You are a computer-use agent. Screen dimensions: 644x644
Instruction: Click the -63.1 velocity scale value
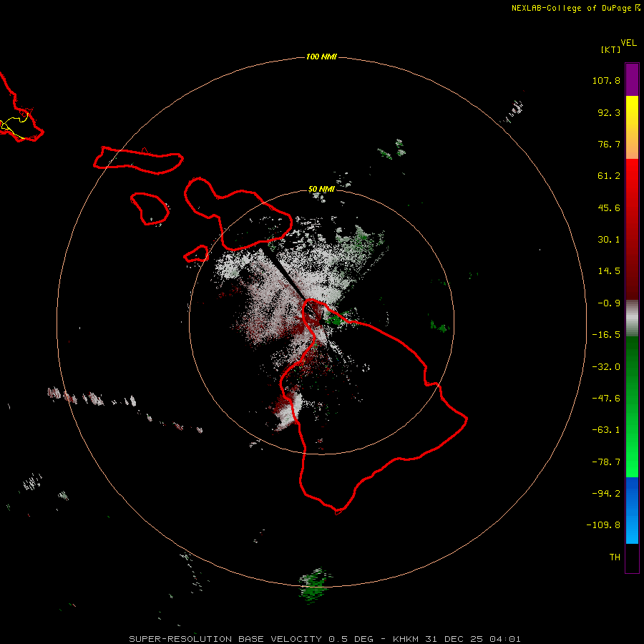coord(606,430)
